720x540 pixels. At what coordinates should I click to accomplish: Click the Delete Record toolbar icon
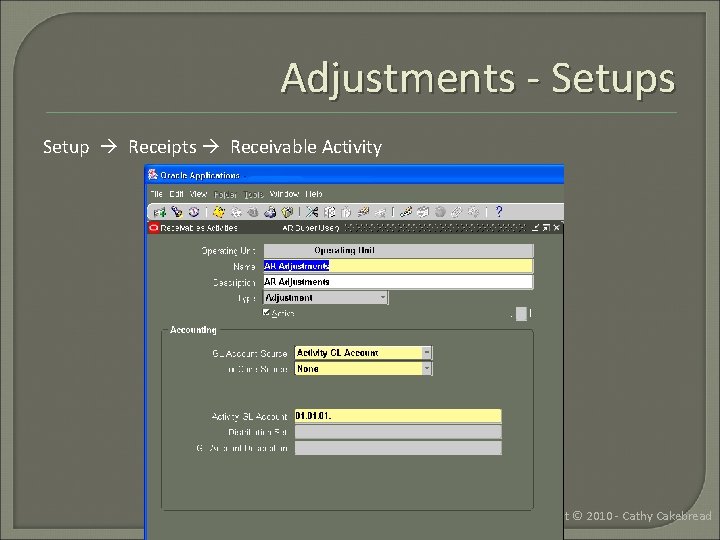(x=380, y=212)
